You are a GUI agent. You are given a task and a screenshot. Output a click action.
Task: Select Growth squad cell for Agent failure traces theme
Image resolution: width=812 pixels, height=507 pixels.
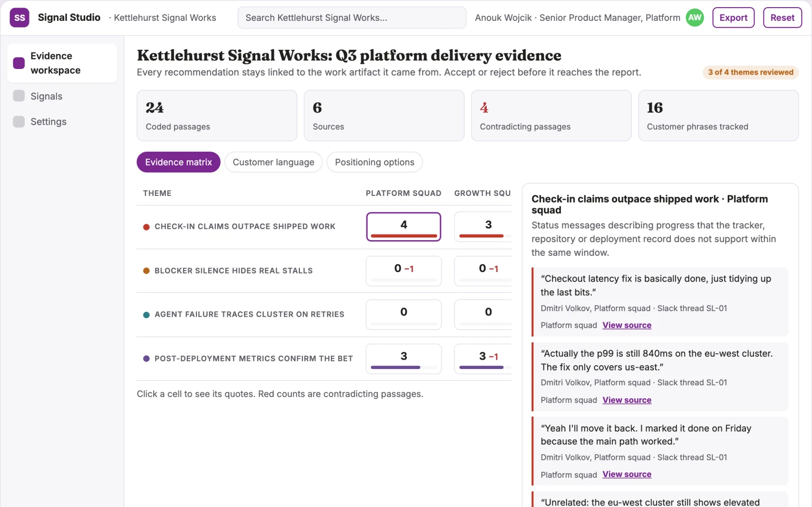(483, 315)
